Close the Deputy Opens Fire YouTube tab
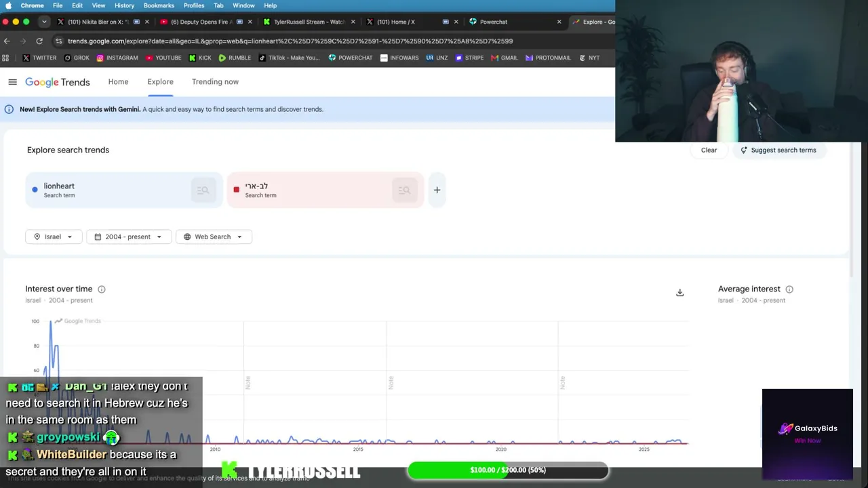Viewport: 868px width, 488px height. pyautogui.click(x=250, y=22)
